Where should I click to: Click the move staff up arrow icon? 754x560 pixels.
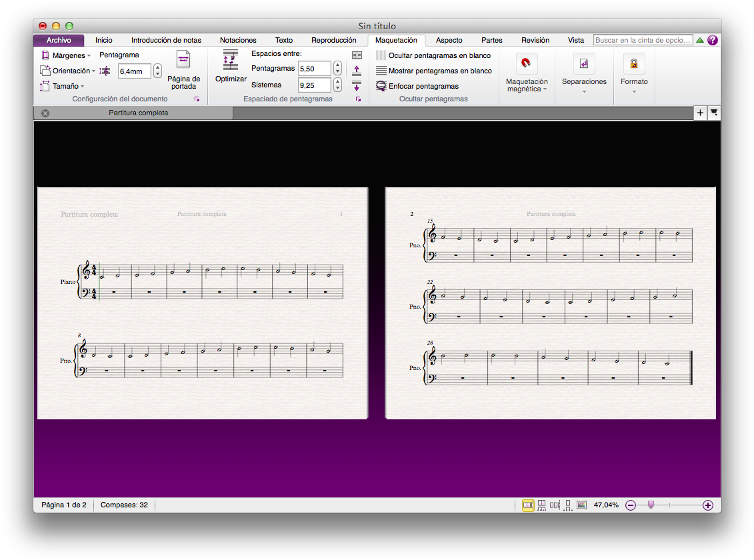click(357, 71)
